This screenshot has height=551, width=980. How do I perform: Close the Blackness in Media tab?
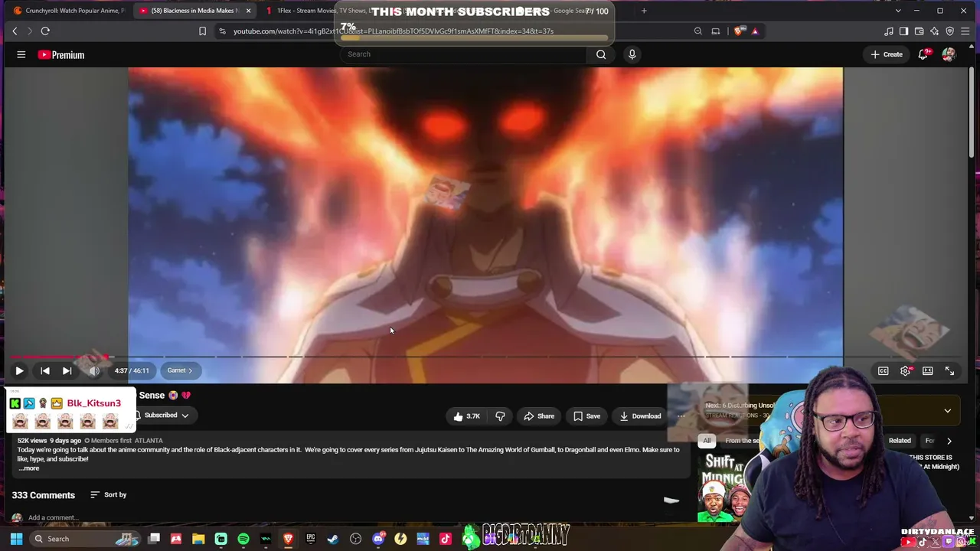tap(248, 11)
